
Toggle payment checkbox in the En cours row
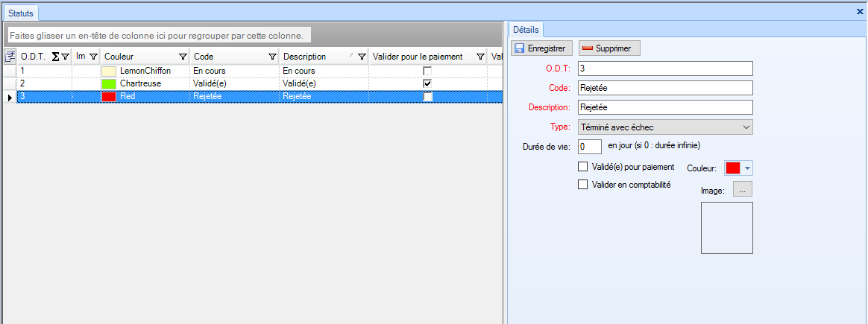[x=427, y=71]
